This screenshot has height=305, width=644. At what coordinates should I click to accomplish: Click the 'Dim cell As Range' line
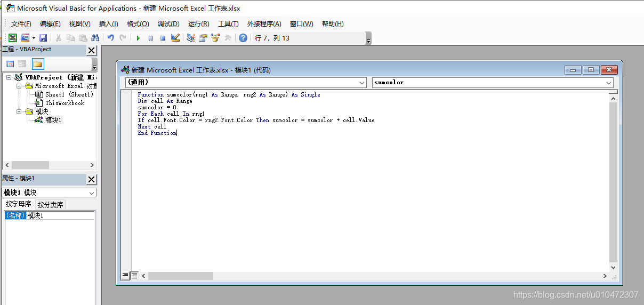(165, 101)
